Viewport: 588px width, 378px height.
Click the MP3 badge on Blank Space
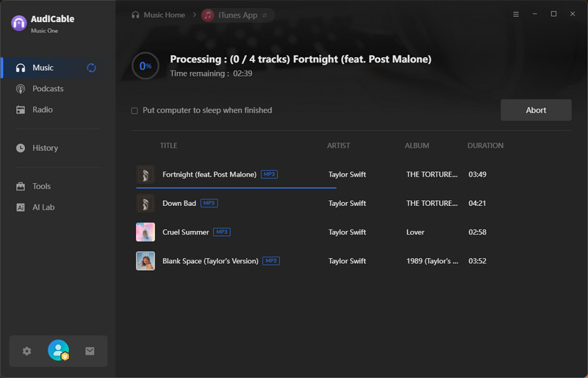(x=271, y=261)
